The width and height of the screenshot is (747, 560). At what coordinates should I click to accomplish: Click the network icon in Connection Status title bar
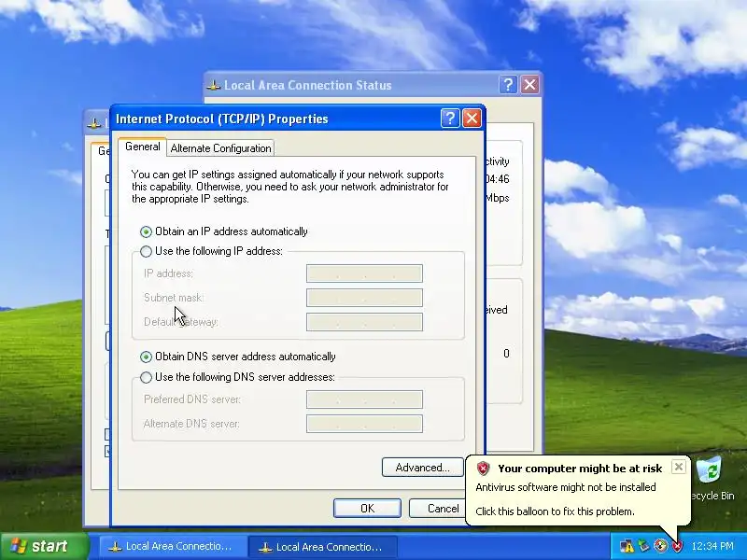(214, 86)
